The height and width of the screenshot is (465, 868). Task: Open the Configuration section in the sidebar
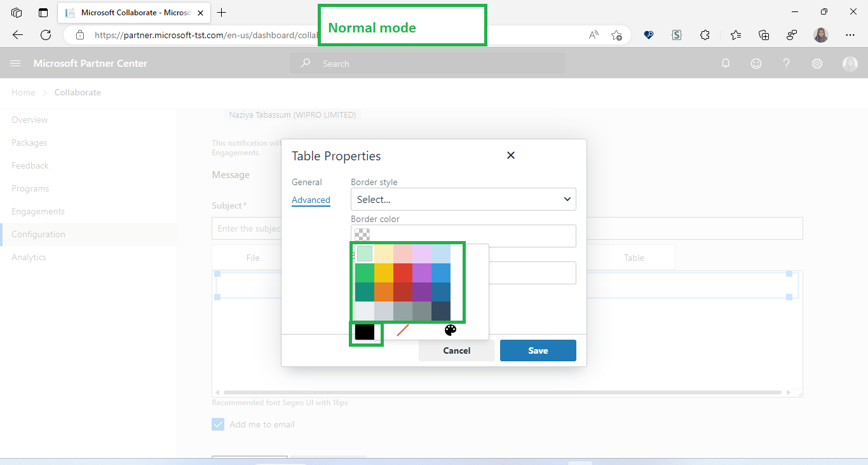(38, 234)
